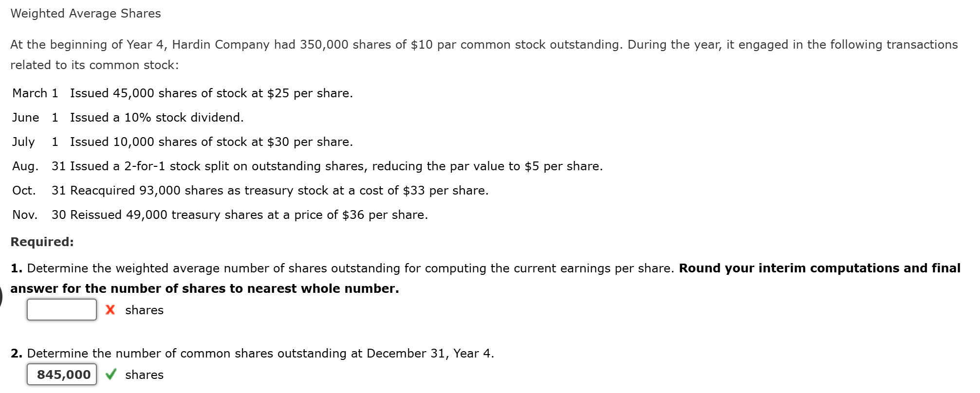
Task: Select the March 1 transaction line
Action: pyautogui.click(x=183, y=93)
